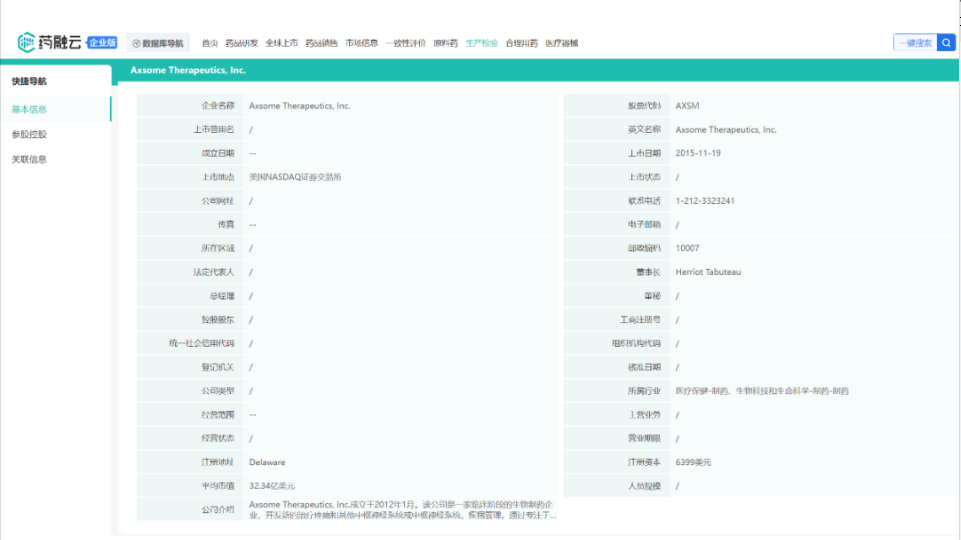
Task: Click the 注册资本 field label
Action: [x=644, y=462]
